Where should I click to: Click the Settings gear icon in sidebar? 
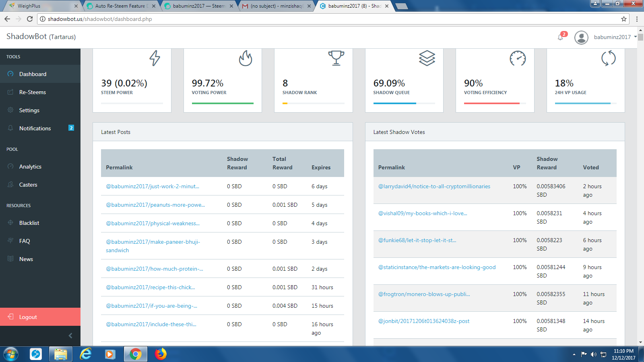coord(10,110)
